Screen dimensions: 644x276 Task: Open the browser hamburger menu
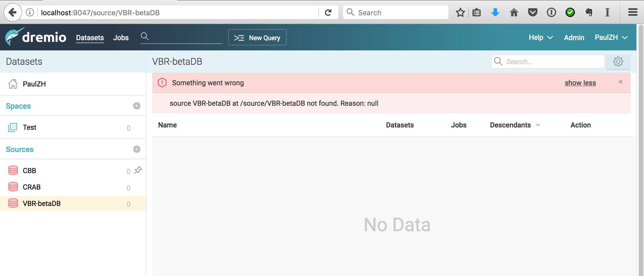point(633,12)
